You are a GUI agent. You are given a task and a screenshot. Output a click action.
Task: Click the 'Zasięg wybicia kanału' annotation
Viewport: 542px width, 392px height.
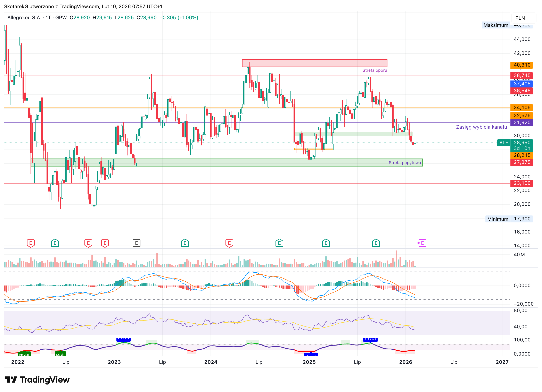[x=481, y=127]
